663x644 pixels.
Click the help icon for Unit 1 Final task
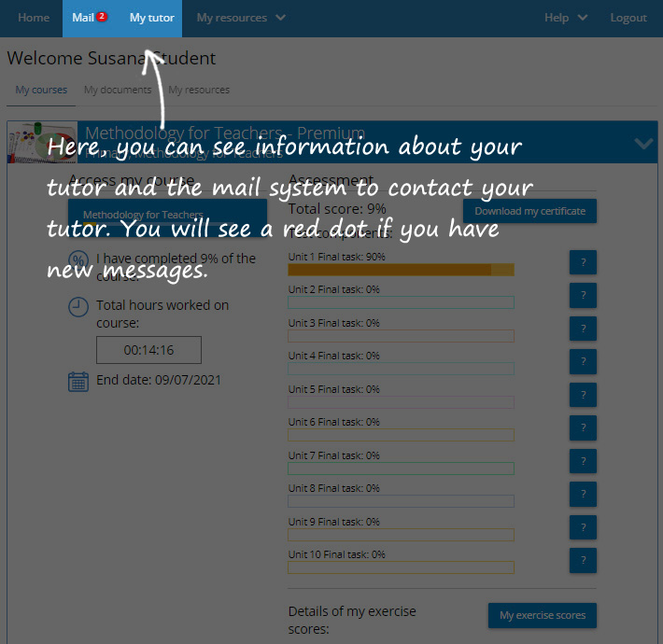583,262
